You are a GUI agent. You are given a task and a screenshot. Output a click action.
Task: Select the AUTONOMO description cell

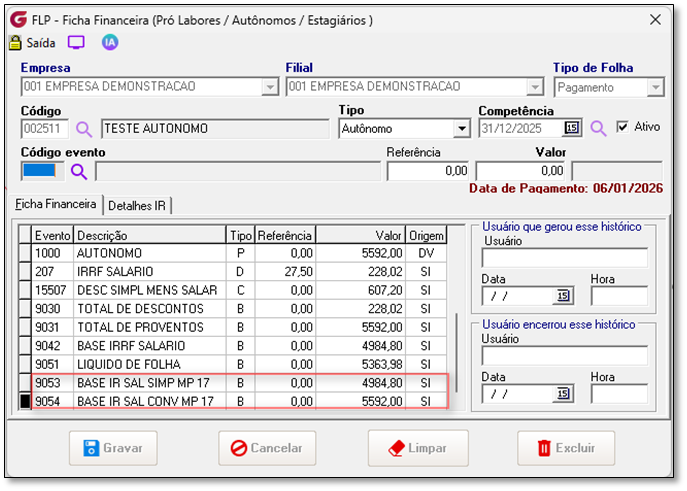pos(149,253)
